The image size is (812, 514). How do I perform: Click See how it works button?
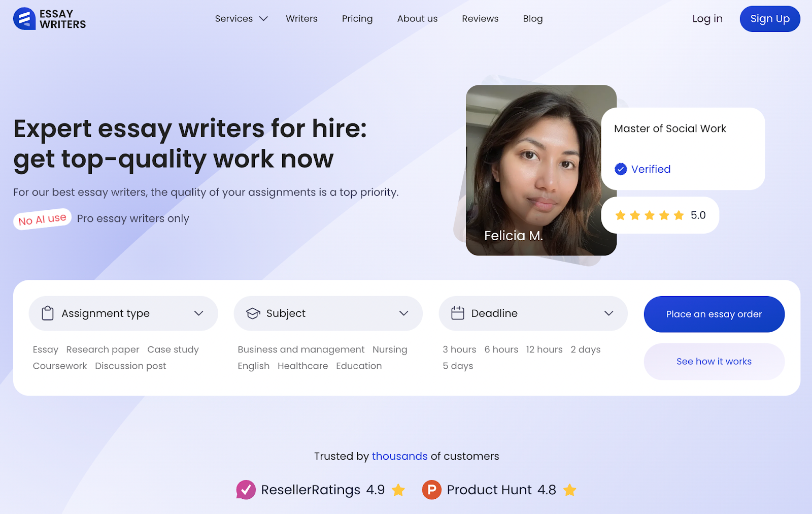714,361
